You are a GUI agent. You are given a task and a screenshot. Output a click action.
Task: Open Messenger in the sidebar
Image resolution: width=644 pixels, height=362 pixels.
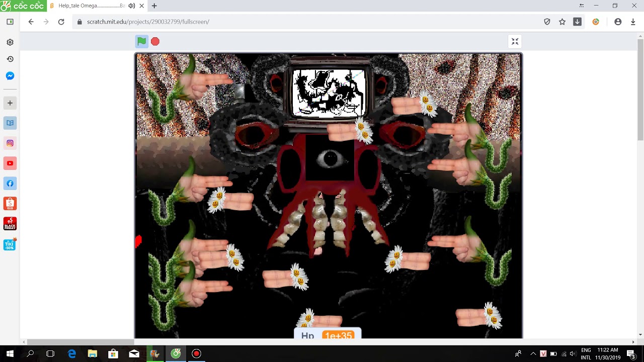point(10,76)
